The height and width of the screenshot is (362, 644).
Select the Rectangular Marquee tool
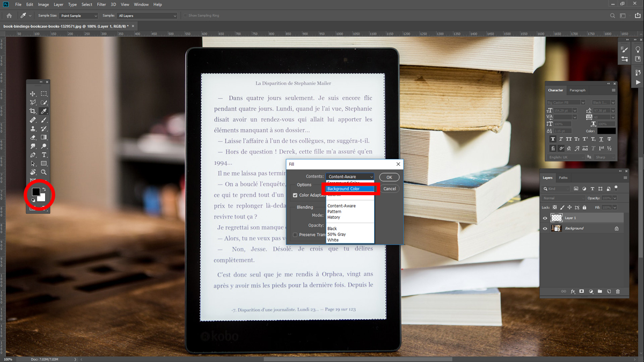(44, 94)
